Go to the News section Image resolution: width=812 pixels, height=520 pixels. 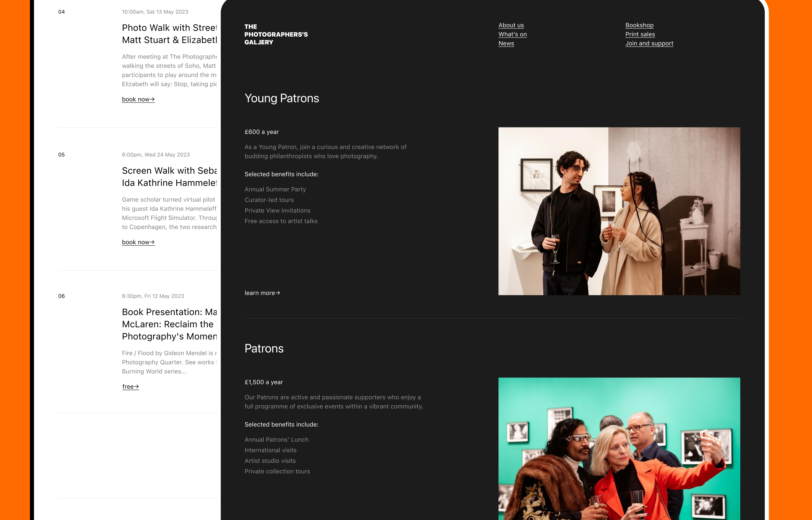click(506, 44)
